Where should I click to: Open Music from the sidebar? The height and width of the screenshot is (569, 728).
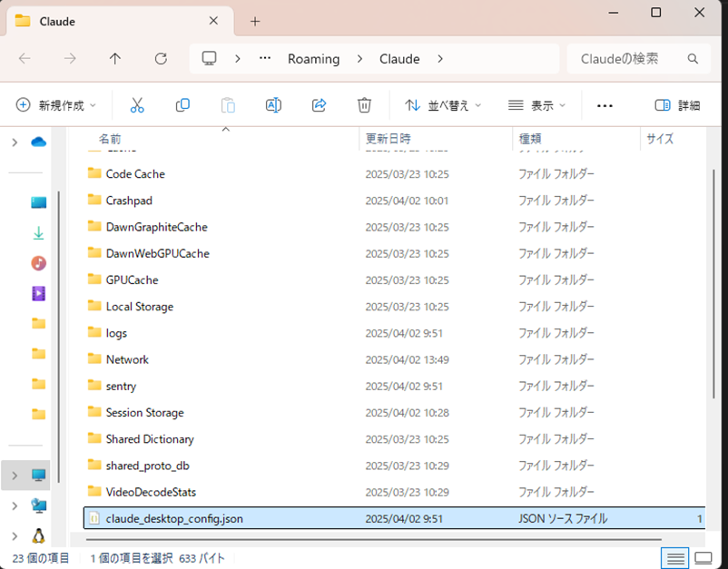click(x=38, y=263)
